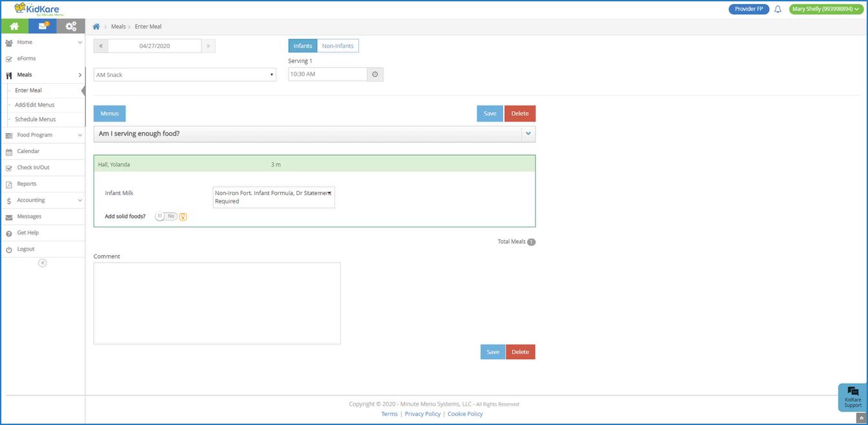Open the serving time clock picker
Screen dimensions: 868x425
tap(375, 74)
